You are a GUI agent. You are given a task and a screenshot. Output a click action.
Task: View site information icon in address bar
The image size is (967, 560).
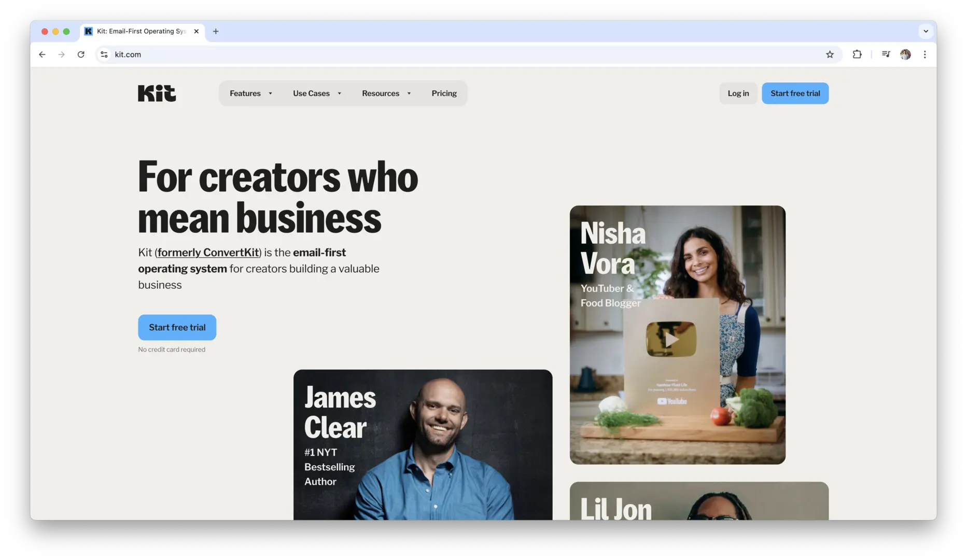pos(104,54)
